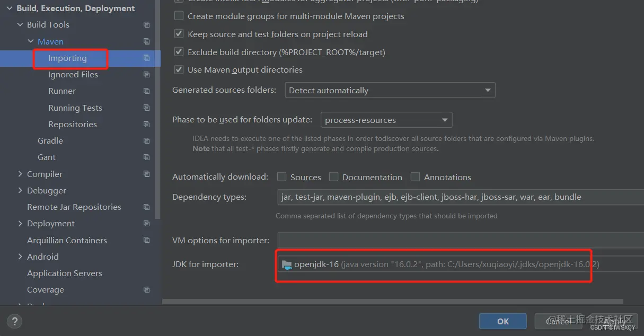Click project-level icon beside Arquillian Containers
The width and height of the screenshot is (644, 336).
point(147,240)
